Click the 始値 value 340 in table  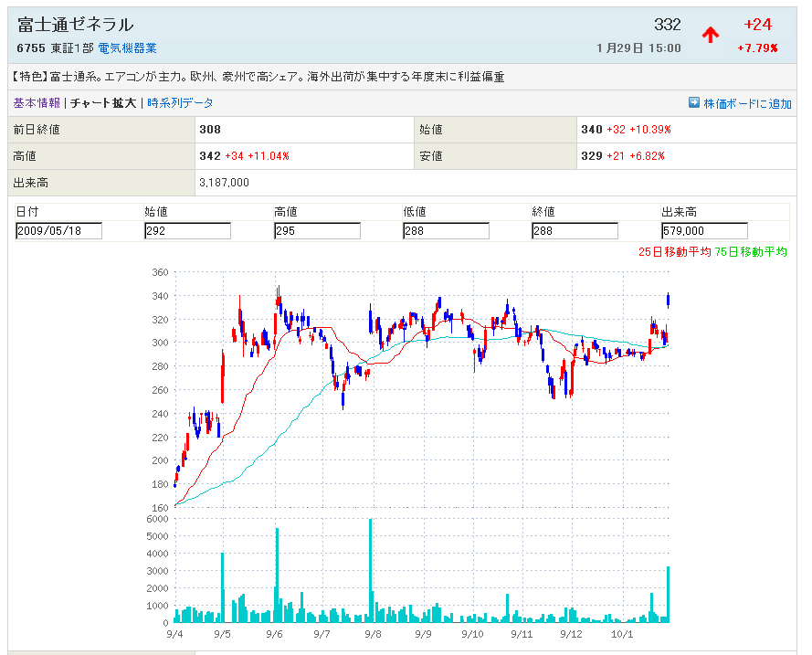(x=592, y=130)
